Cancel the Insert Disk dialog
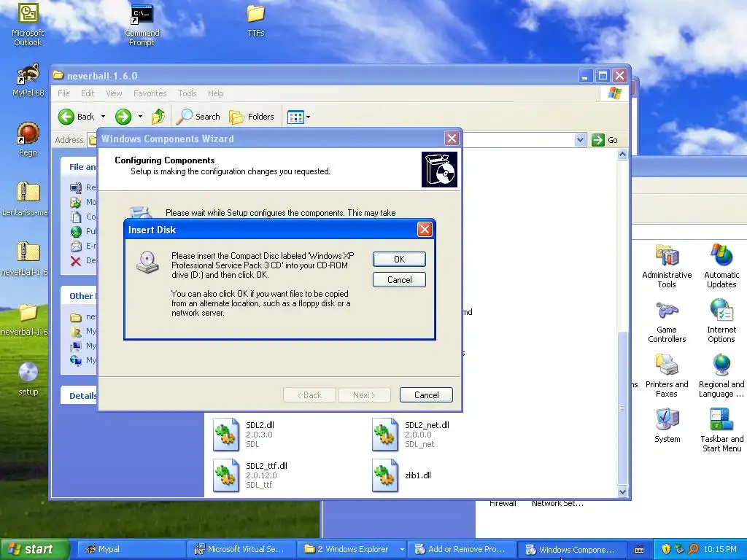This screenshot has height=560, width=747. coord(399,279)
